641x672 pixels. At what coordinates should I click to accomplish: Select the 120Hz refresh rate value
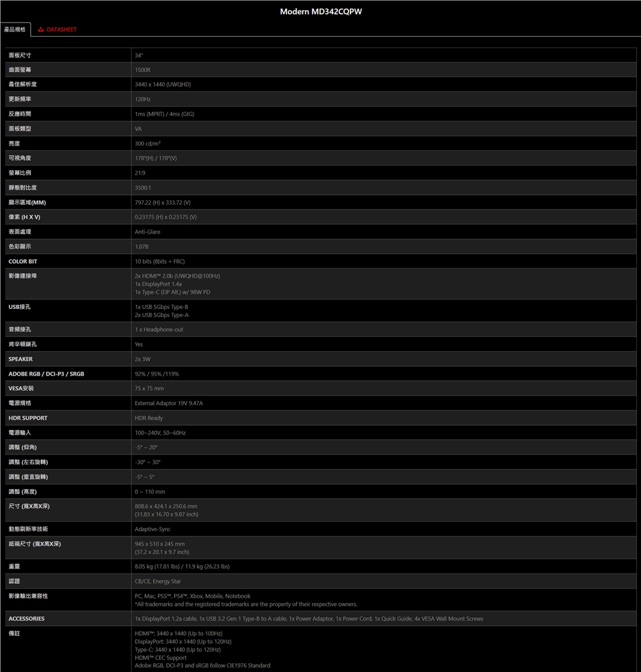[x=142, y=99]
